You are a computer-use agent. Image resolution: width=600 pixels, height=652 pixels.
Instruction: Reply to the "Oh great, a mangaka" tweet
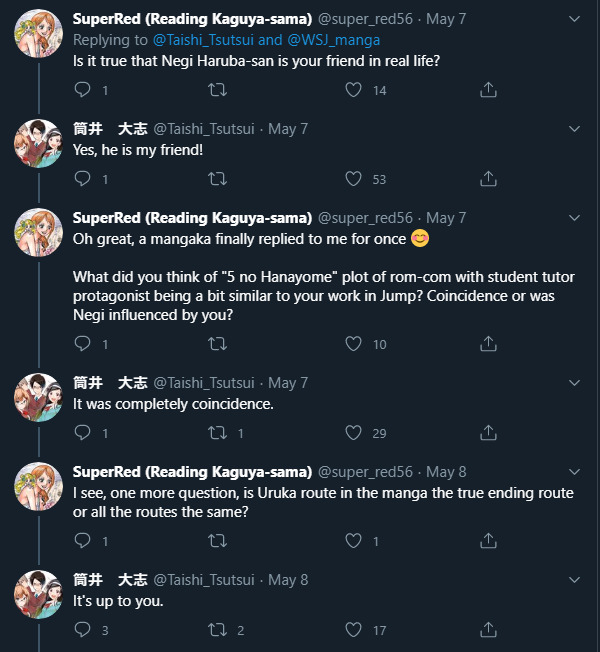pyautogui.click(x=83, y=344)
